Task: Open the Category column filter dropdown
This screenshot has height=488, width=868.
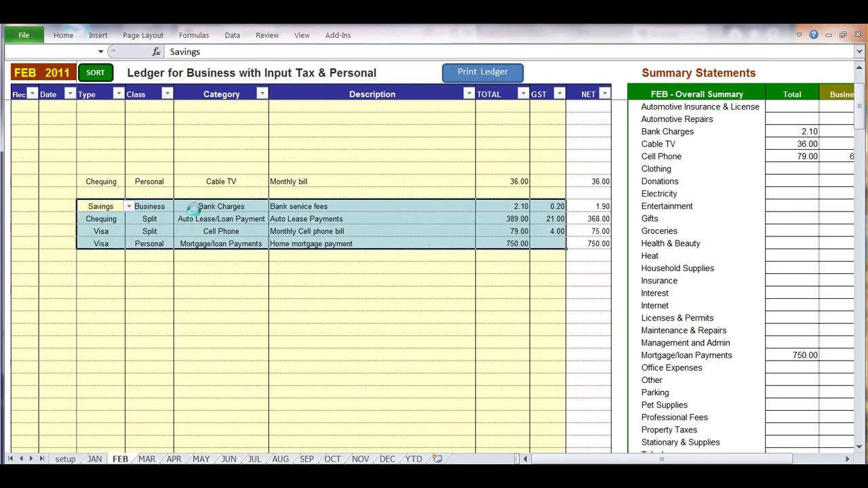Action: tap(262, 94)
